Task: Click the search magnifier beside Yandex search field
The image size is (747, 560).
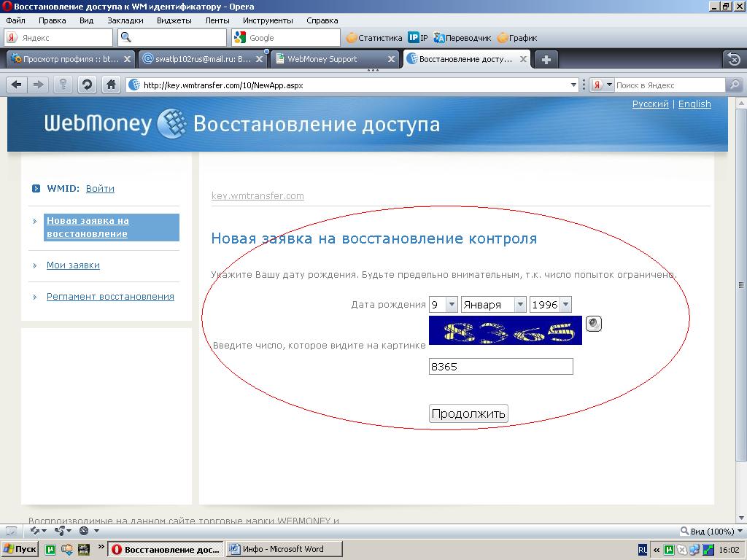Action: pyautogui.click(x=735, y=85)
